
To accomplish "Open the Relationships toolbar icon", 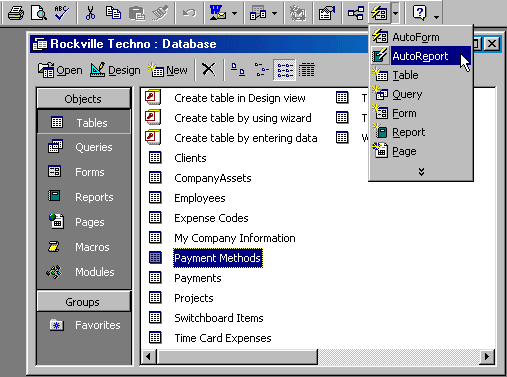I will click(356, 14).
